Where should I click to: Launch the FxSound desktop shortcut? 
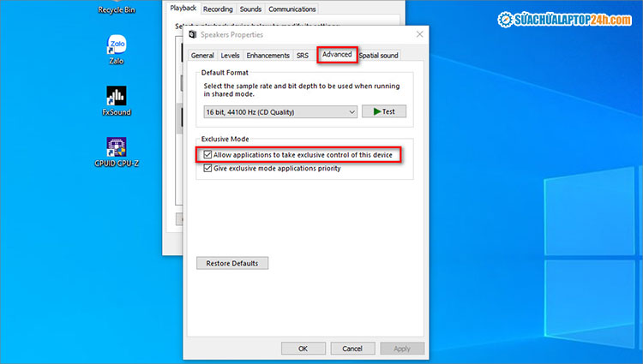[x=117, y=96]
